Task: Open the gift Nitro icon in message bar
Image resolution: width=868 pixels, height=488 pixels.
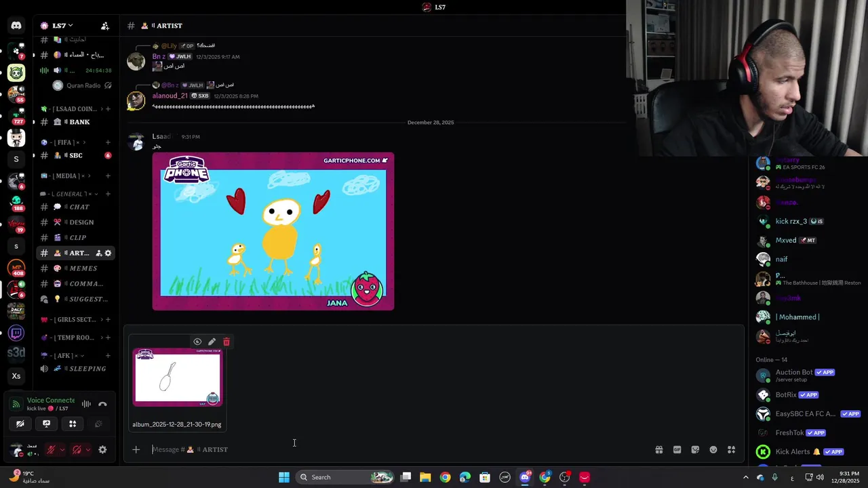Action: coord(658,449)
